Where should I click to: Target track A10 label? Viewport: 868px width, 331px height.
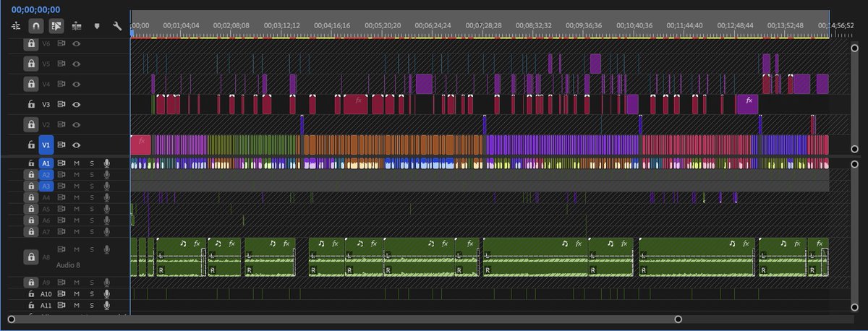(x=46, y=294)
